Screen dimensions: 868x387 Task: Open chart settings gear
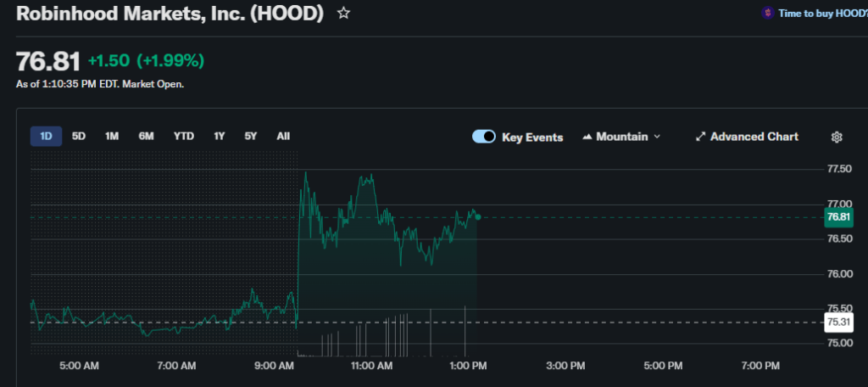tap(837, 137)
